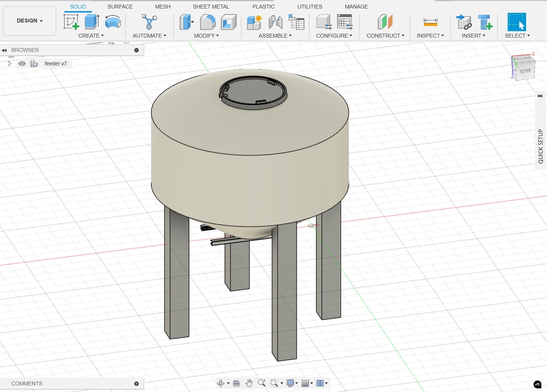Open the SELECT dropdown menu
The image size is (547, 392).
tap(517, 36)
